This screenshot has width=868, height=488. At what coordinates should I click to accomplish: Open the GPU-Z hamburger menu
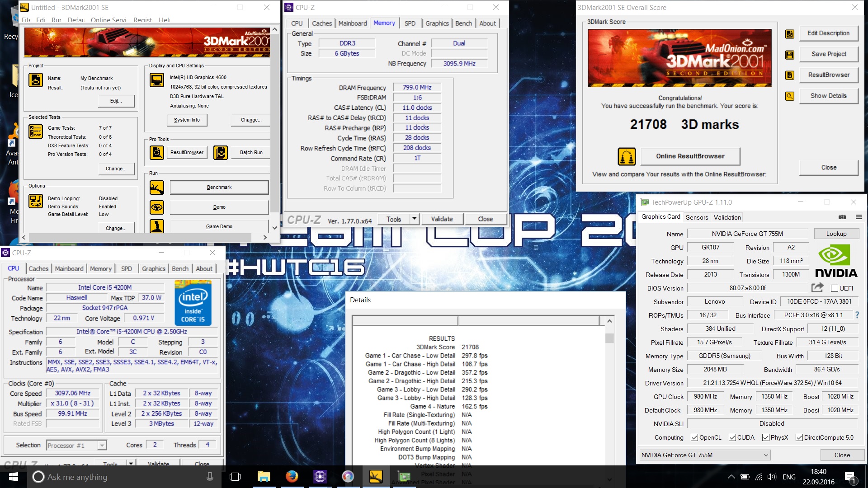[859, 217]
